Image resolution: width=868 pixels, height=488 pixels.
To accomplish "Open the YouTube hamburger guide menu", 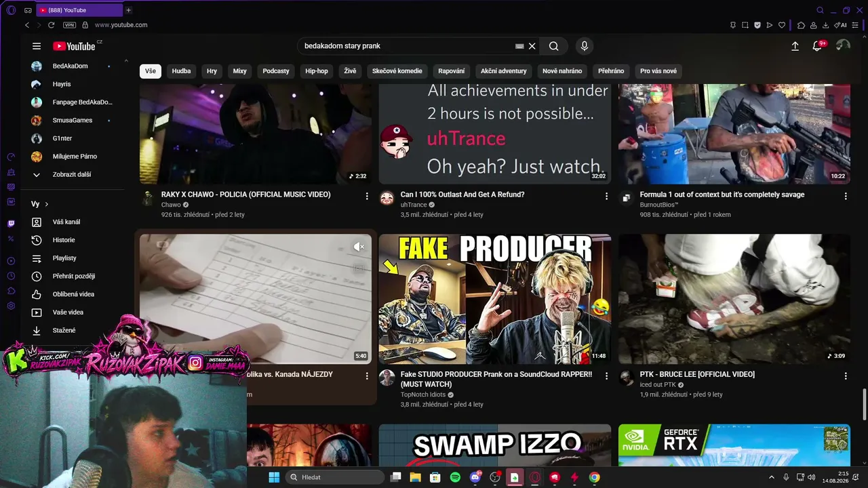I will click(37, 46).
